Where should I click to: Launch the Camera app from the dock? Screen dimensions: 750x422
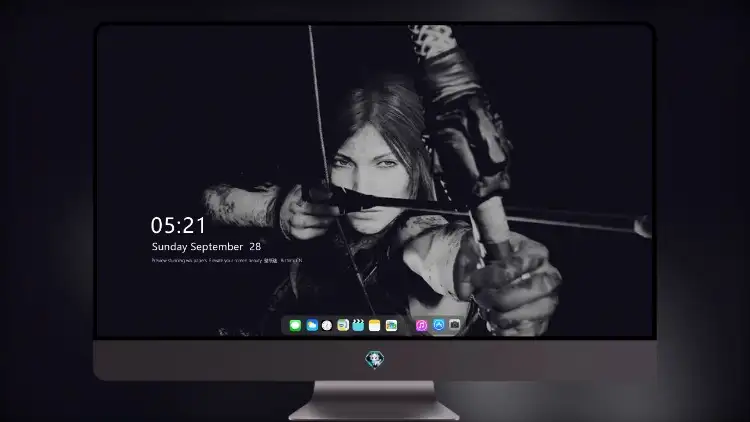pos(454,325)
